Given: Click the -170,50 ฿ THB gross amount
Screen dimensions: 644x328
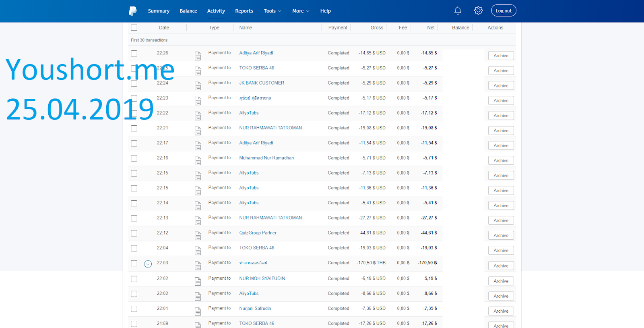Looking at the screenshot, I should tap(371, 263).
